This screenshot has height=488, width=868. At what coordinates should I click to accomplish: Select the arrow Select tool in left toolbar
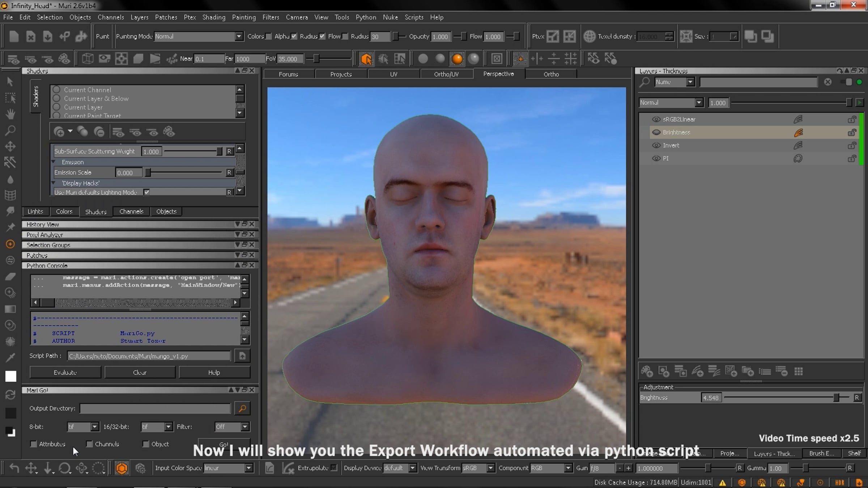pyautogui.click(x=10, y=82)
